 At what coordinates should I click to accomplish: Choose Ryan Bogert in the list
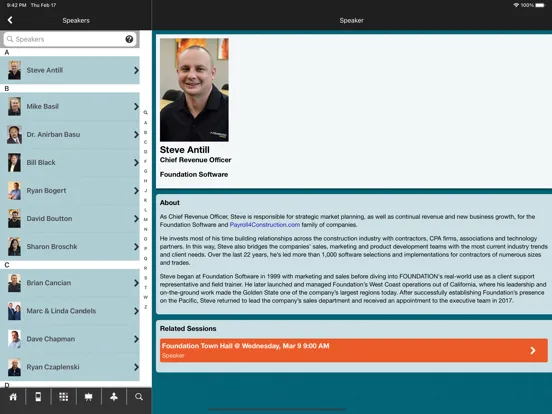(70, 190)
